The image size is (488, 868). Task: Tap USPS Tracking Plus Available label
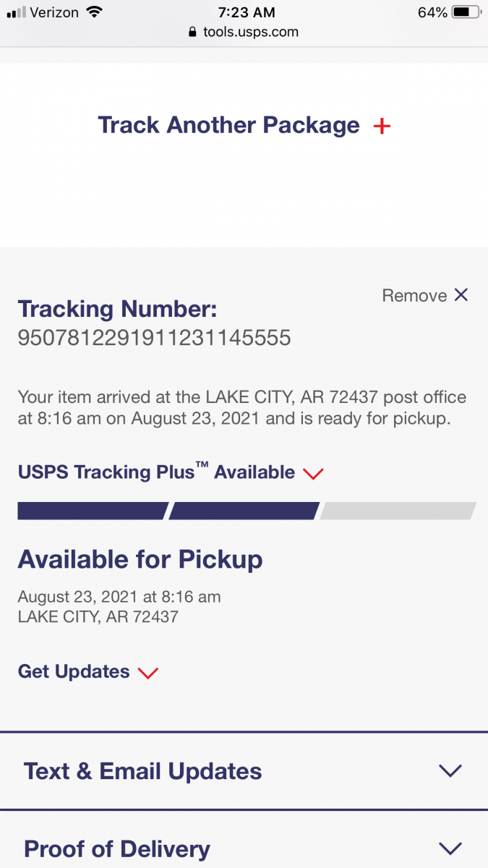pos(156,472)
